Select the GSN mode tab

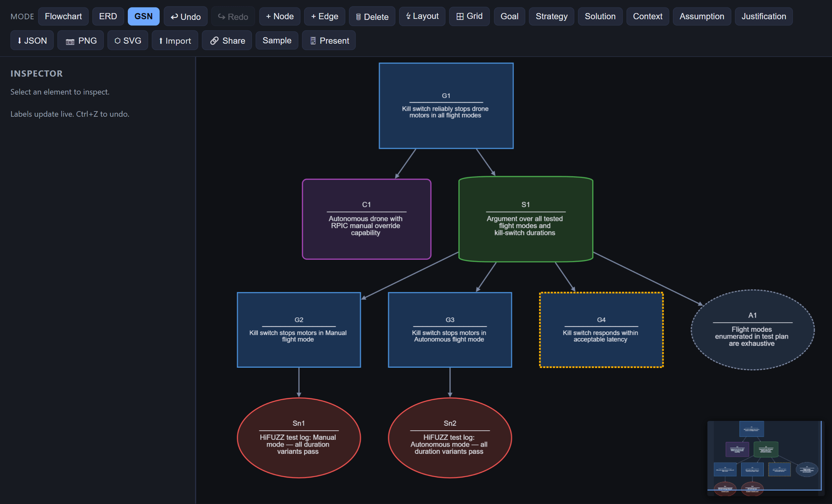[143, 16]
